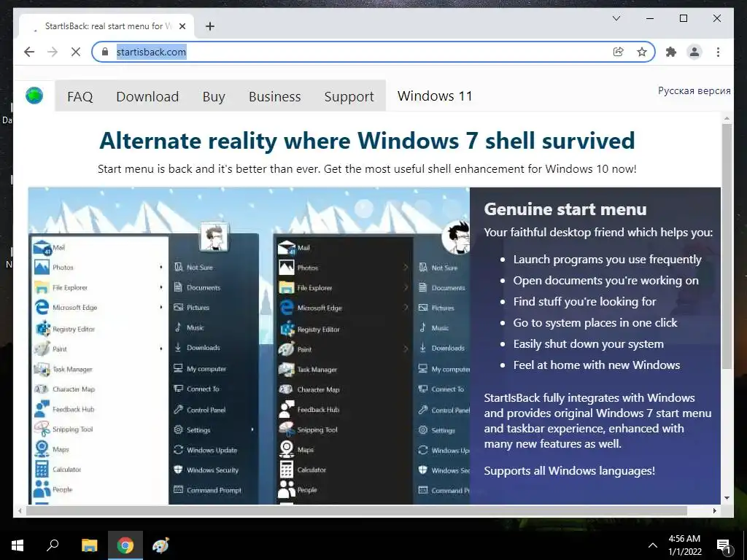The width and height of the screenshot is (747, 560).
Task: Select the StartIsBack browser tab
Action: point(107,26)
